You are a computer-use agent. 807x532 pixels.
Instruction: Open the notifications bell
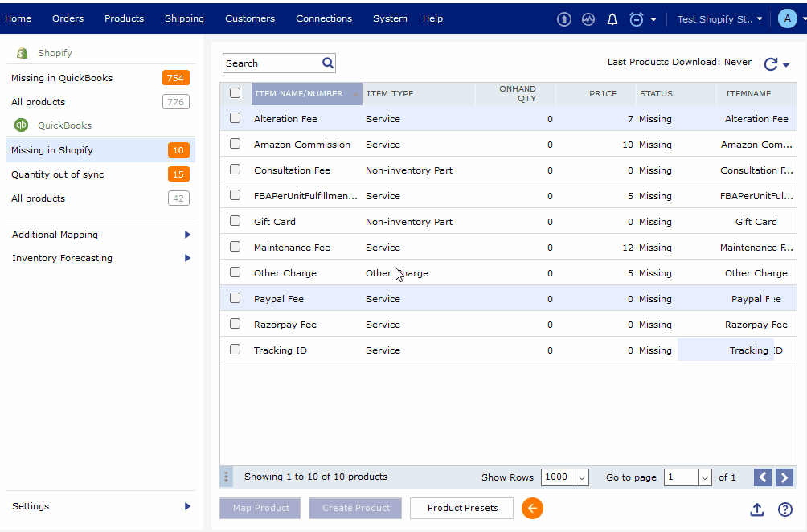[612, 19]
